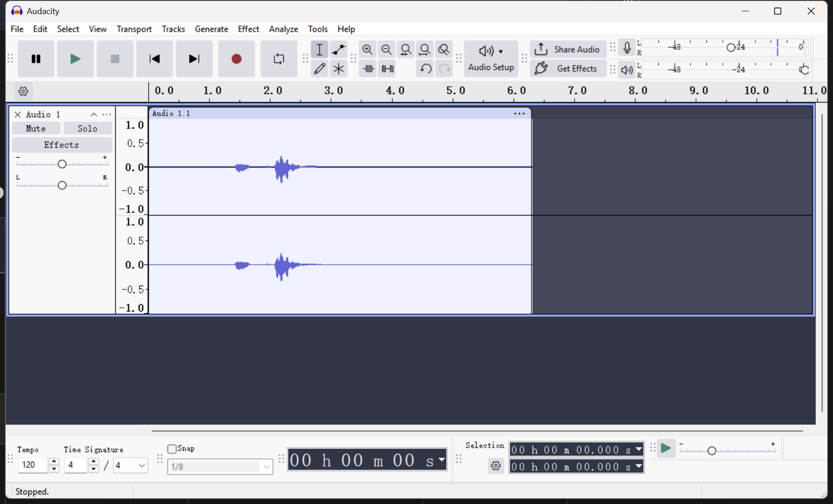833x504 pixels.
Task: Open the Audio 1.1 clip options menu
Action: click(x=519, y=113)
